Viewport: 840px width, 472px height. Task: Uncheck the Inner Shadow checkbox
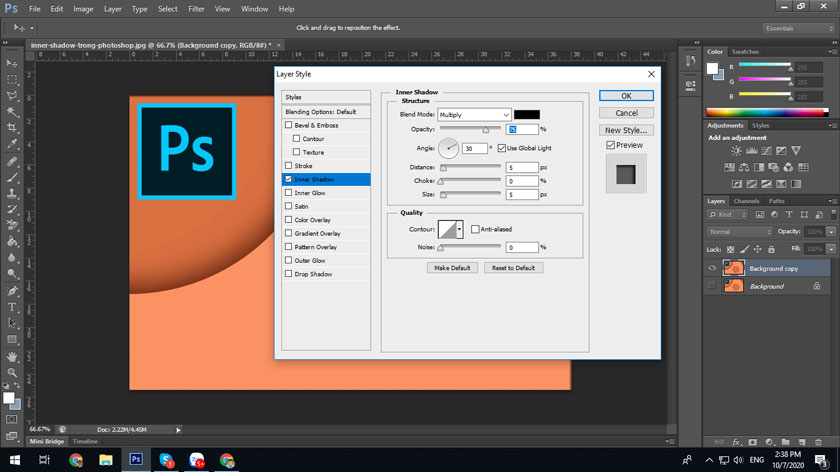coord(289,179)
